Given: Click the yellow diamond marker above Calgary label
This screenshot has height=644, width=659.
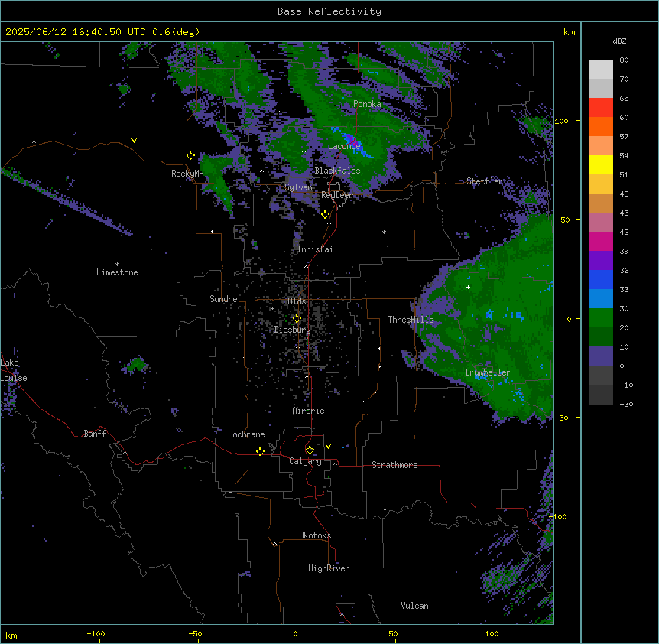Looking at the screenshot, I should (x=310, y=450).
